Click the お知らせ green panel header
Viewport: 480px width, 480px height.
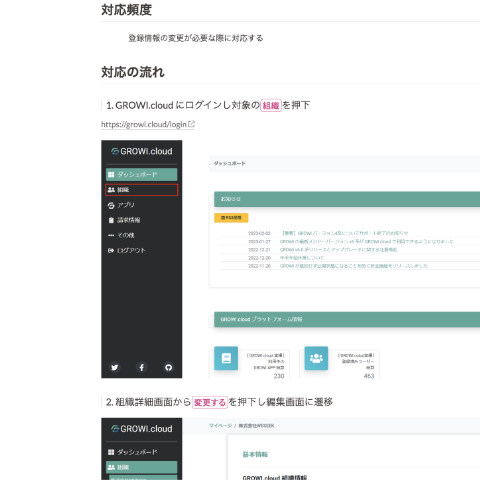[347, 199]
